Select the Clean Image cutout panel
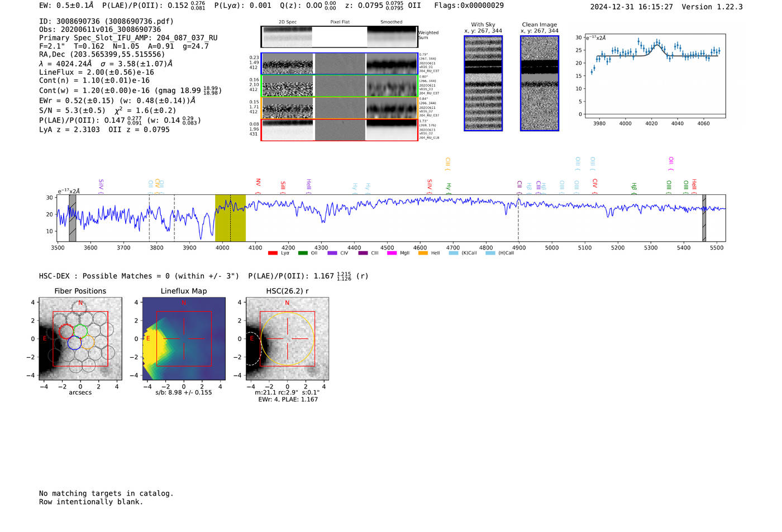 coord(540,83)
